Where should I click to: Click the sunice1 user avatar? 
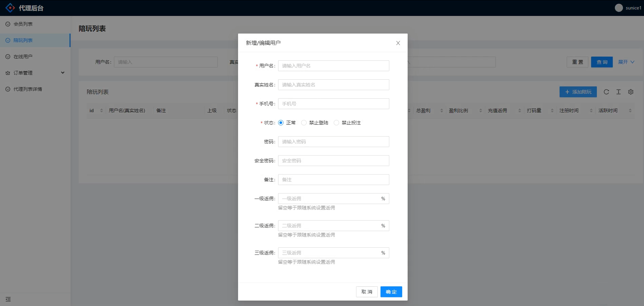point(619,8)
